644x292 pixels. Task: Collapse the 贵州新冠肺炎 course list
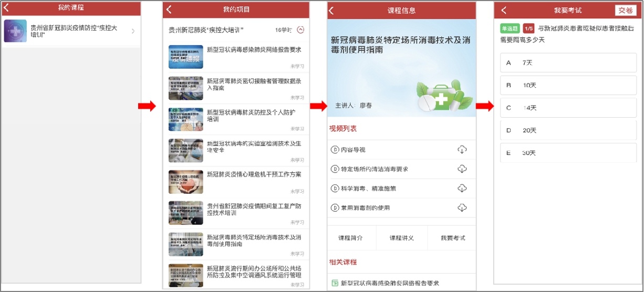[x=300, y=30]
